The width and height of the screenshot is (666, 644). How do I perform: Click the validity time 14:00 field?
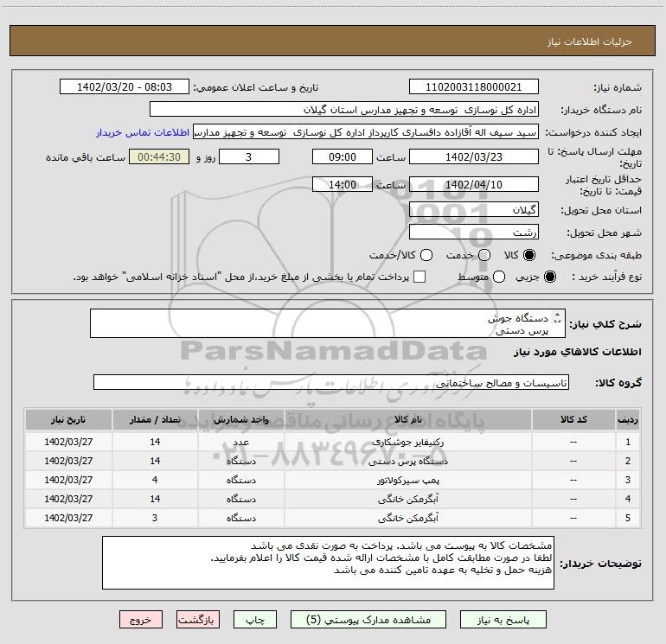[x=343, y=184]
